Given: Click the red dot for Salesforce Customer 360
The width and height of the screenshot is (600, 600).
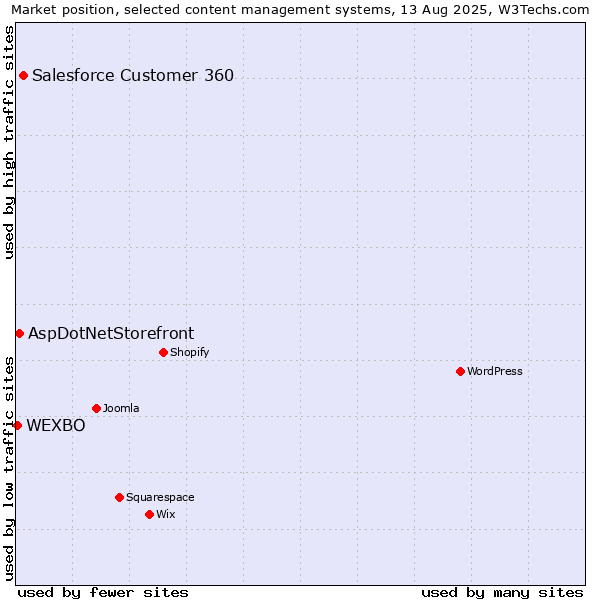Looking at the screenshot, I should click(23, 75).
